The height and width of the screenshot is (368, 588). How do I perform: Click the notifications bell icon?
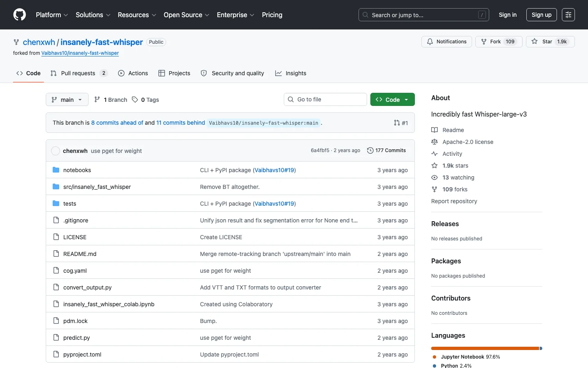[x=430, y=42]
